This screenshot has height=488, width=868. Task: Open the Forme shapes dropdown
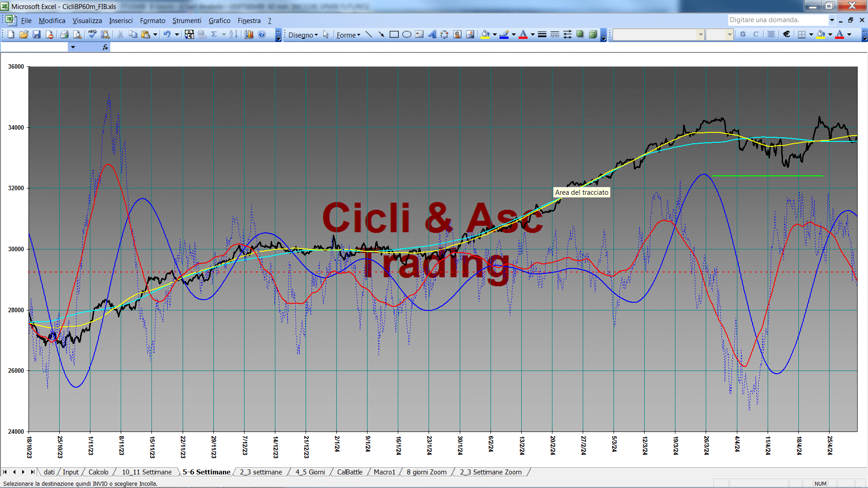point(348,35)
